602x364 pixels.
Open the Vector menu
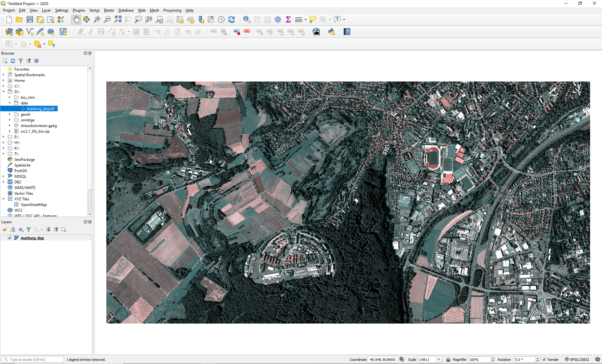click(94, 10)
